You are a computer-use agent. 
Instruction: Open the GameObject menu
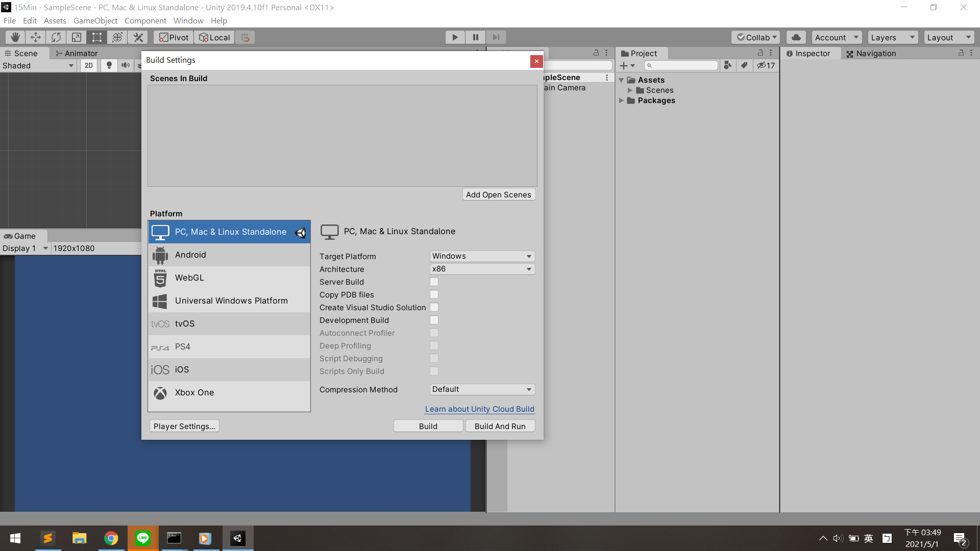(95, 20)
